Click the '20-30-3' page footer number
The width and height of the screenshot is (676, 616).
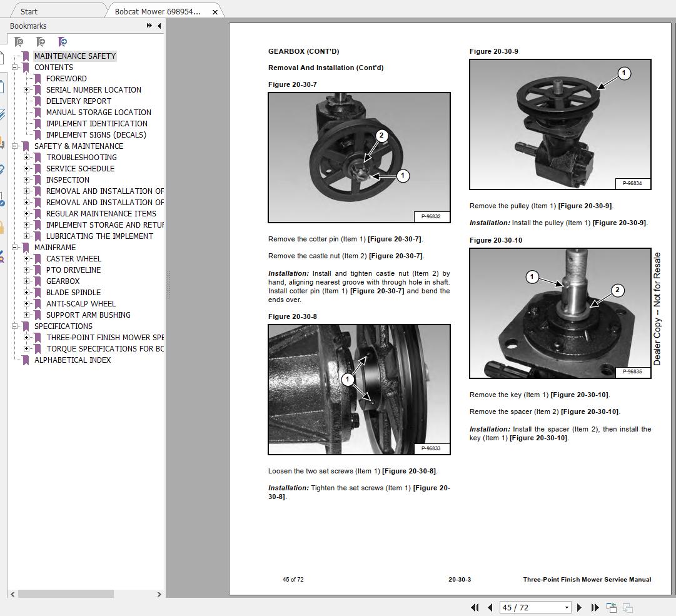(x=460, y=579)
